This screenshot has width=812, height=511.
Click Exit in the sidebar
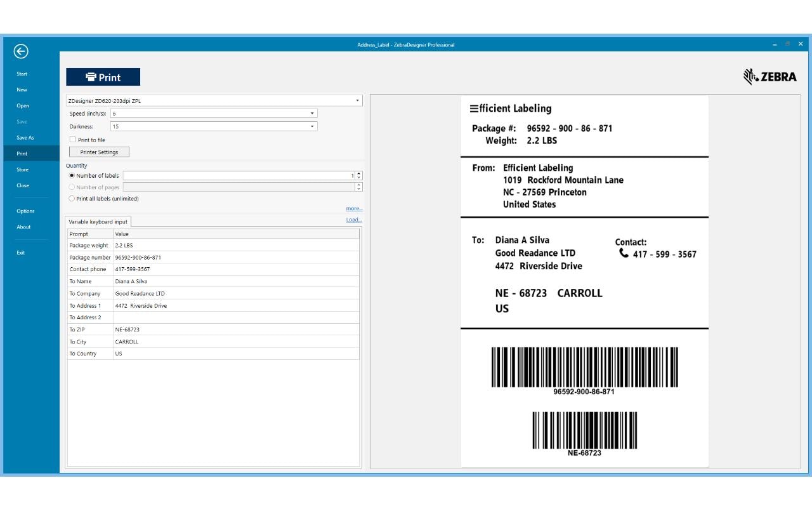(21, 253)
